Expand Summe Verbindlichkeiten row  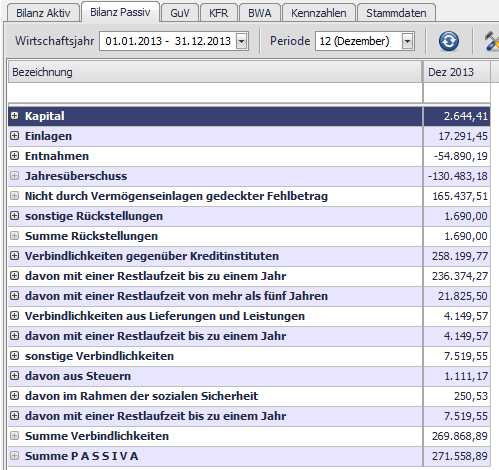(14, 436)
